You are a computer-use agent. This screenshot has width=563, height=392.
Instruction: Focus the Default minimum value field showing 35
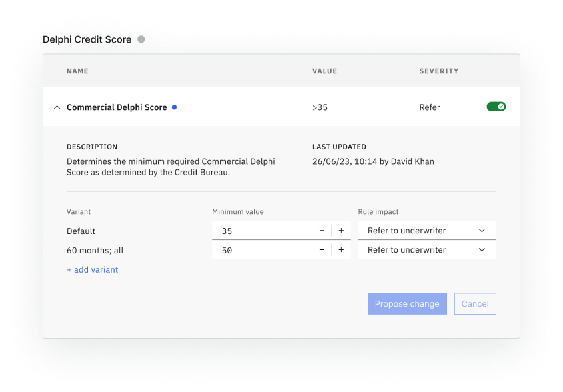tap(263, 231)
